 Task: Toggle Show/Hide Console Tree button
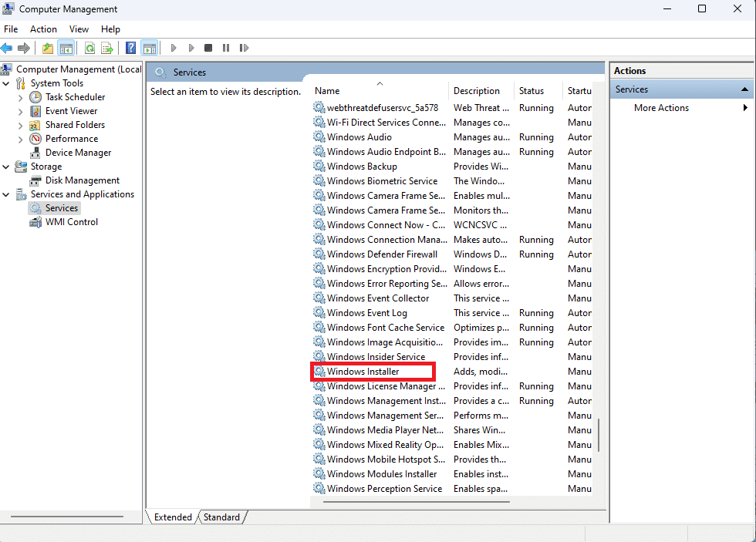pyautogui.click(x=66, y=48)
